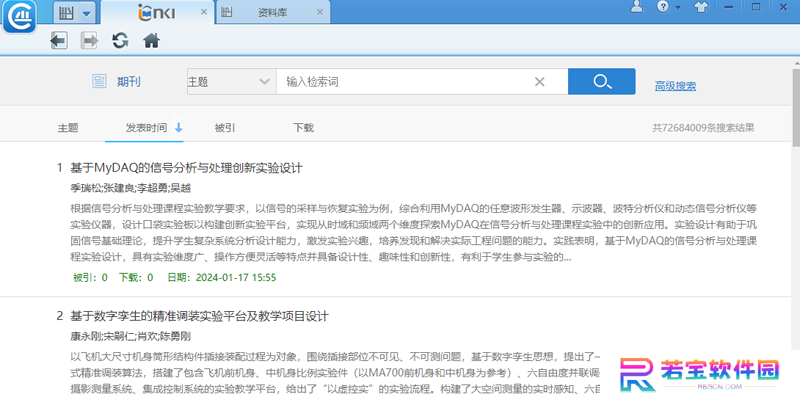800x400 pixels.
Task: Sort results by 下载
Action: [x=303, y=128]
